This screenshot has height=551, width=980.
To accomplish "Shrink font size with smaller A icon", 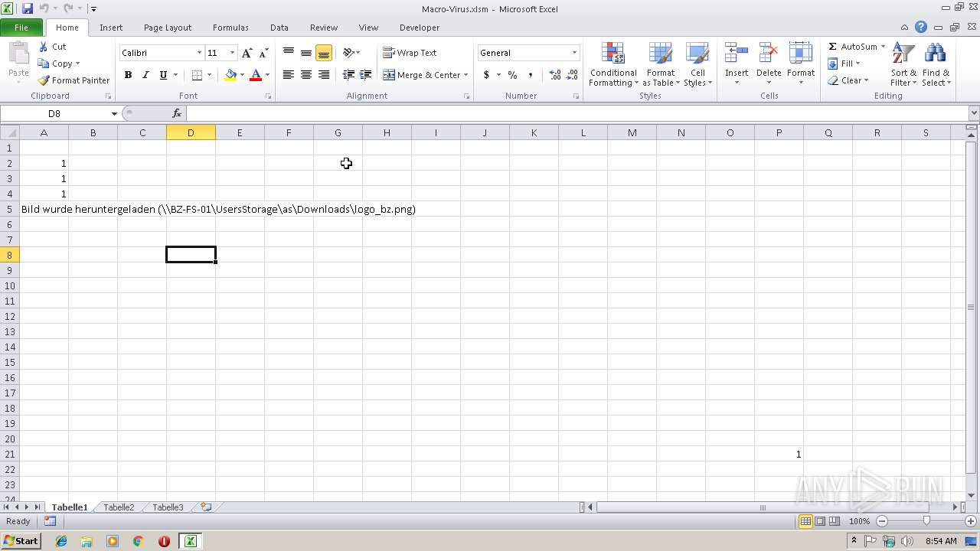I will click(x=263, y=53).
